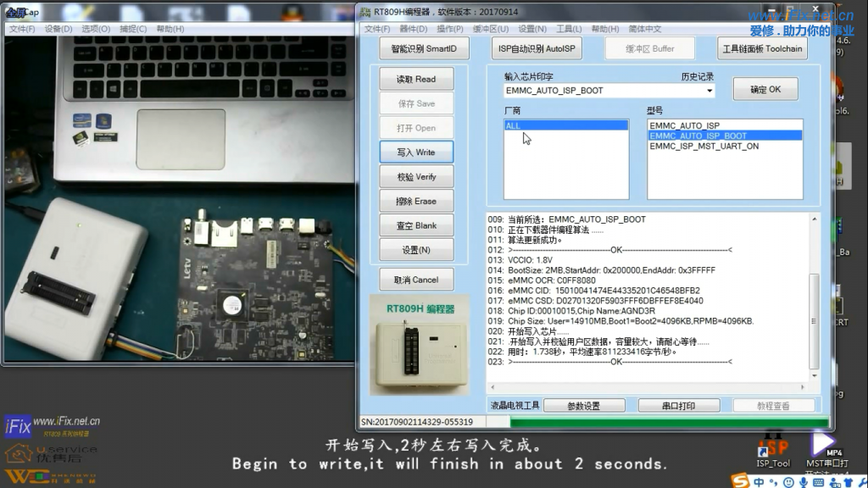Expand the chip name history dropdown
The height and width of the screenshot is (488, 868).
[709, 91]
